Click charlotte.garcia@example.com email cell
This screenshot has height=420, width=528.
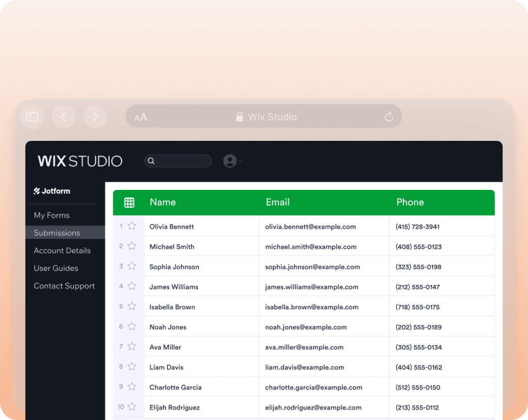coord(324,386)
